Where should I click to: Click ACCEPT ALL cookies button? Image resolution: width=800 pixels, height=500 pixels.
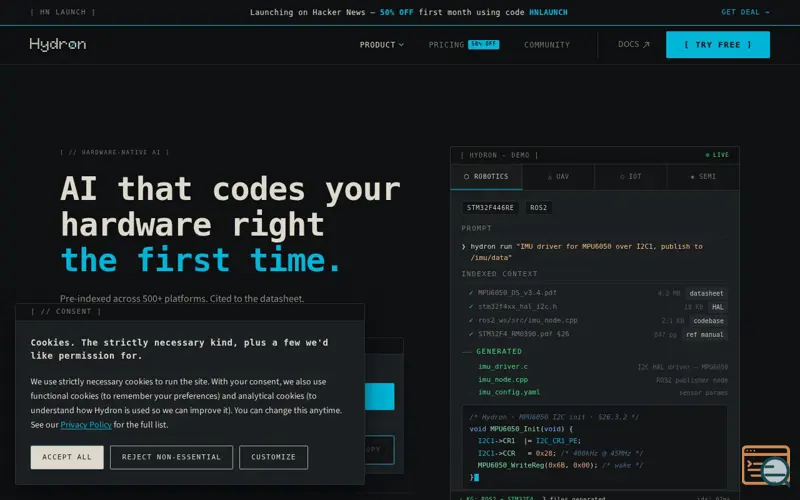(67, 457)
